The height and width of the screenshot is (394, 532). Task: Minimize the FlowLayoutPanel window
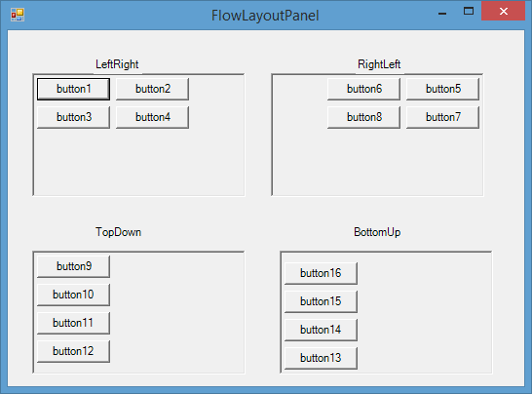[442, 12]
